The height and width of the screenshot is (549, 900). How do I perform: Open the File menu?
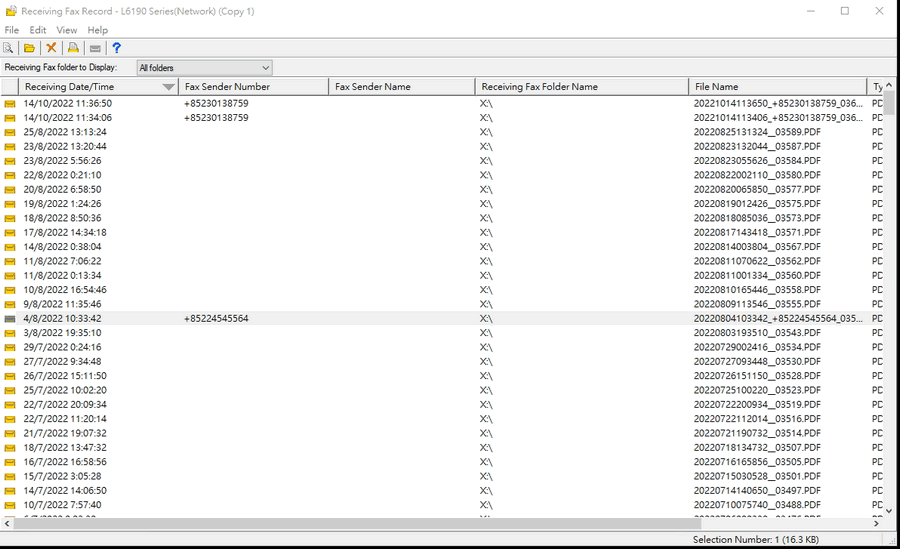point(12,30)
